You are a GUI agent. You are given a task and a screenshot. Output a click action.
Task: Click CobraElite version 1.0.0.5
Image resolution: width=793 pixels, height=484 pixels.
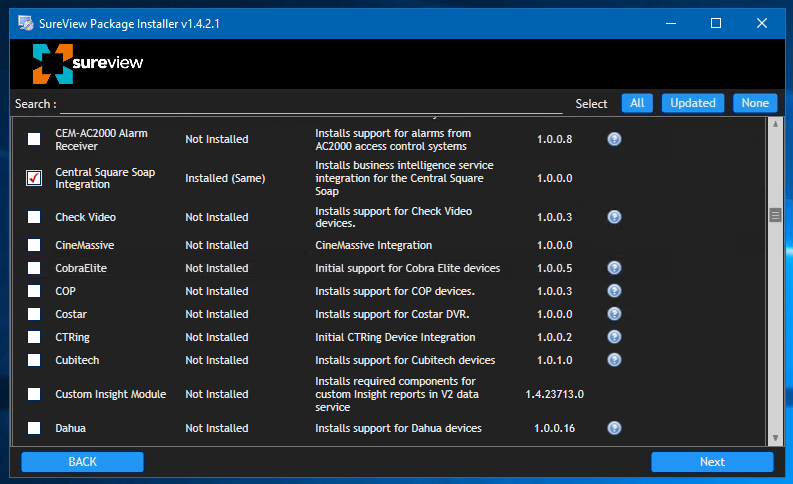click(554, 268)
